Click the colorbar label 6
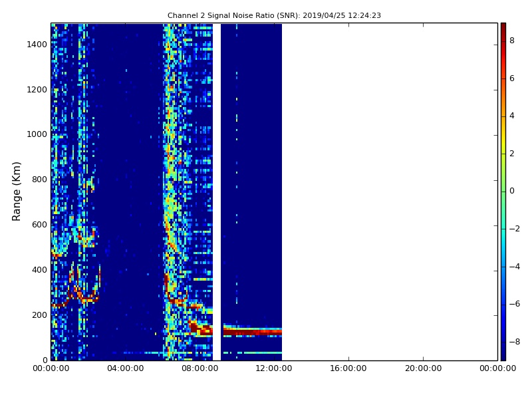The height and width of the screenshot is (399, 532). click(512, 78)
